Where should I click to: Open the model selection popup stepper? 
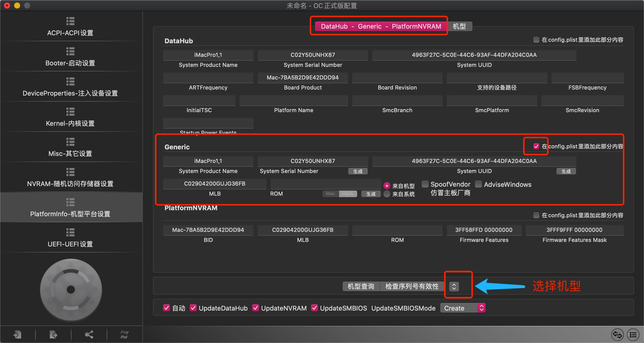[x=454, y=286]
